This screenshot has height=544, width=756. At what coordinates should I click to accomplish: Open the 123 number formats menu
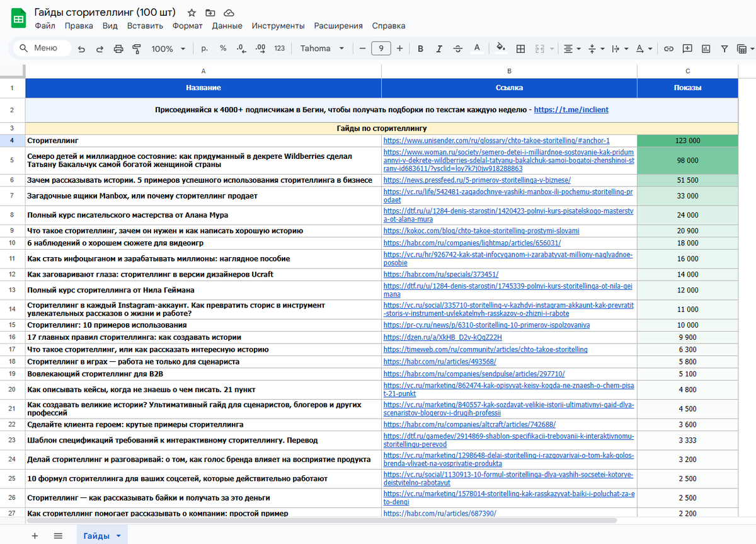pos(280,49)
